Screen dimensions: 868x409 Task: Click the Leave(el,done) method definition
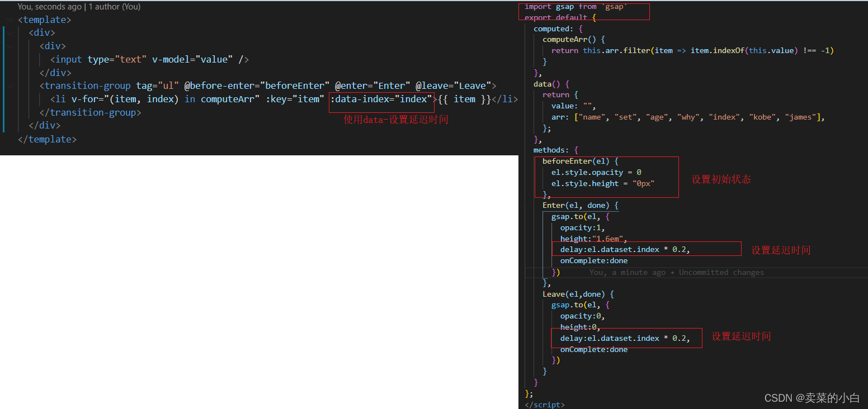578,294
